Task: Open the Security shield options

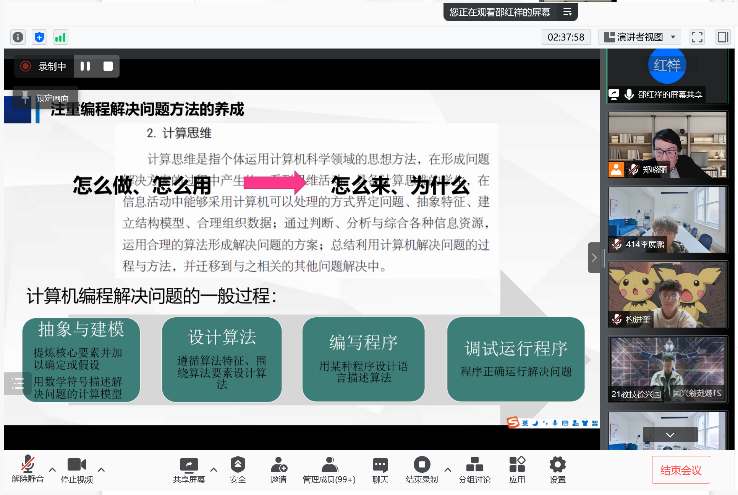Action: tap(238, 465)
